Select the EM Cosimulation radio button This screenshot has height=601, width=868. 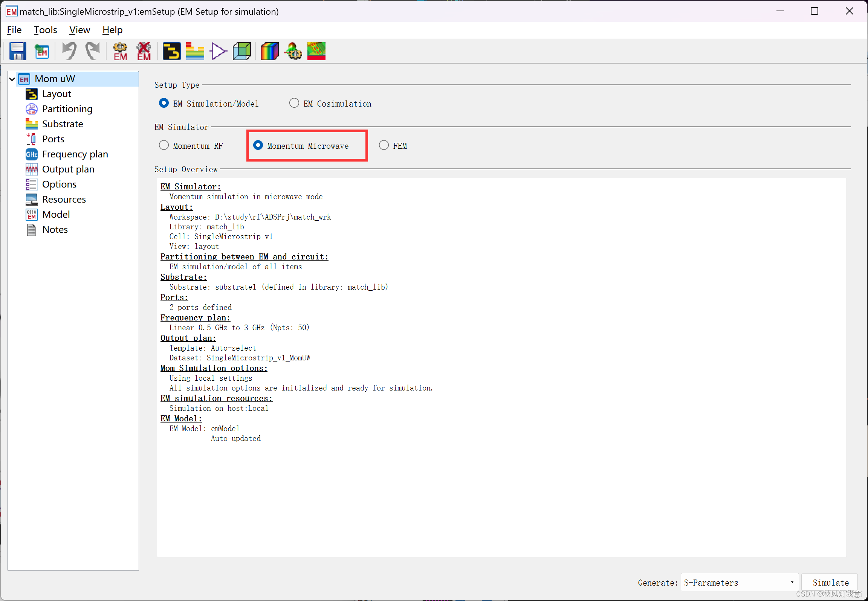[x=294, y=103]
